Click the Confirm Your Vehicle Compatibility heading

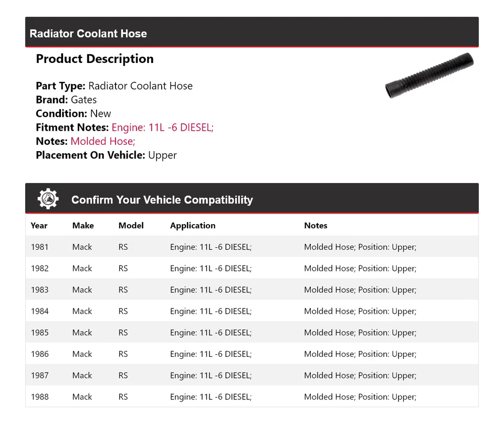[x=162, y=199]
